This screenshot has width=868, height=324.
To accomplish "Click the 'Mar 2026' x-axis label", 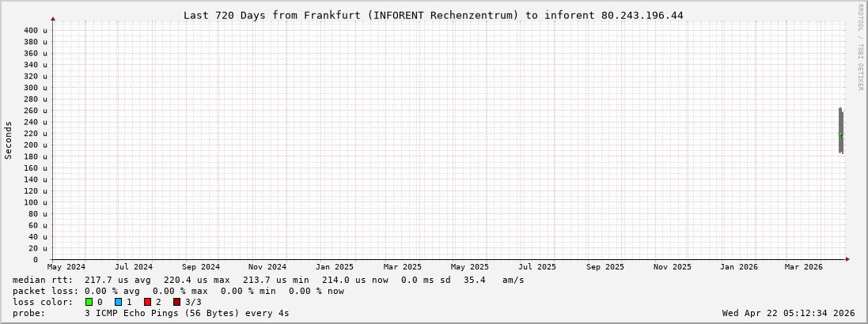I will point(803,267).
